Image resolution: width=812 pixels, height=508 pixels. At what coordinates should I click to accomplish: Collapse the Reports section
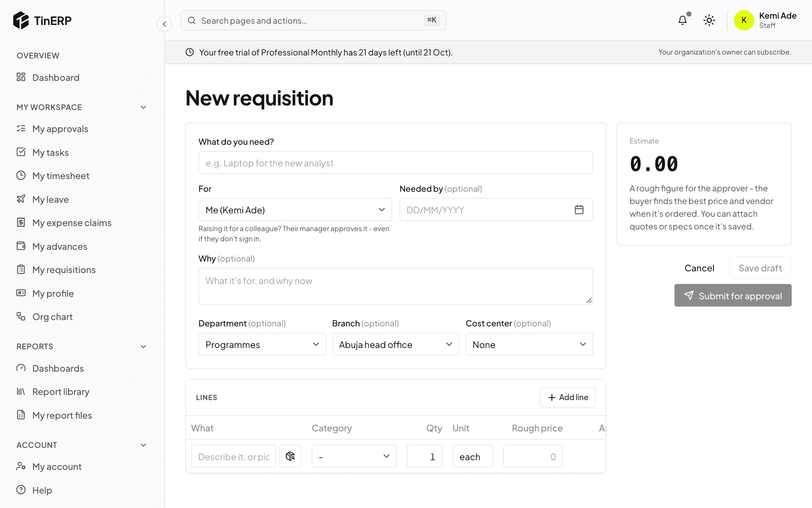tap(143, 346)
